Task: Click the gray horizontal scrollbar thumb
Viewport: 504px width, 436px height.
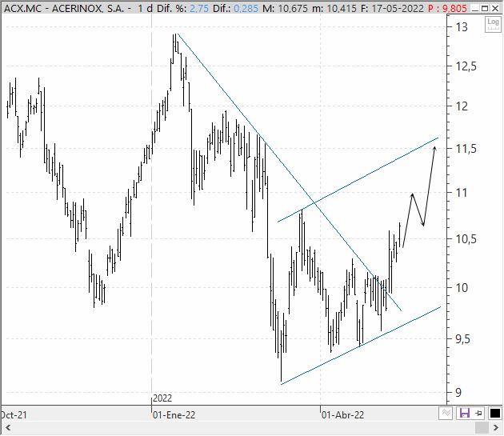Action: pos(482,428)
